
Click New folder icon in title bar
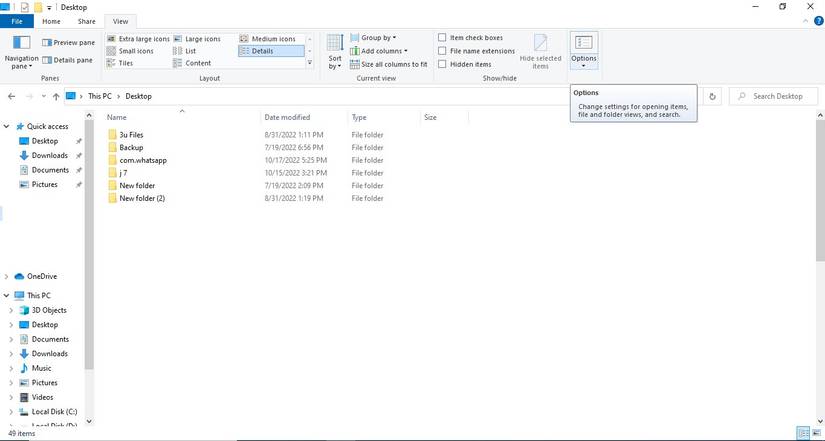pyautogui.click(x=38, y=7)
